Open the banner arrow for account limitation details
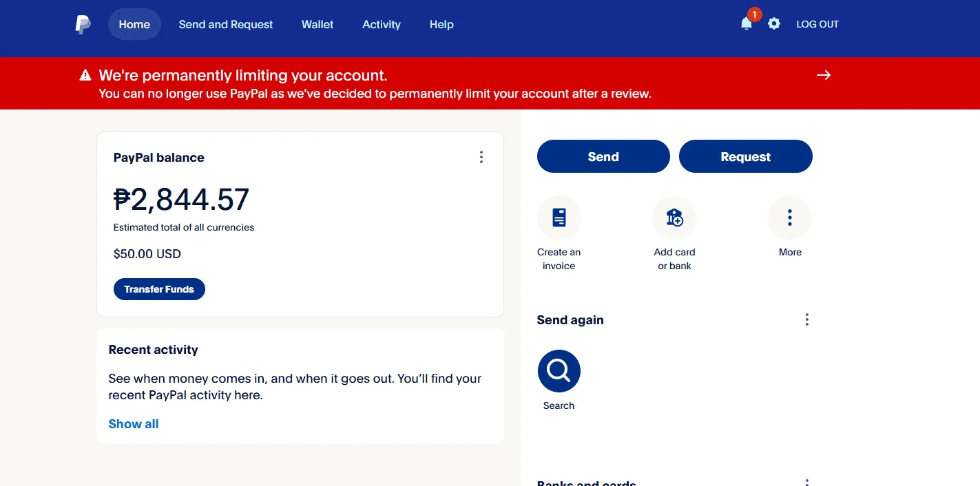 pos(824,75)
